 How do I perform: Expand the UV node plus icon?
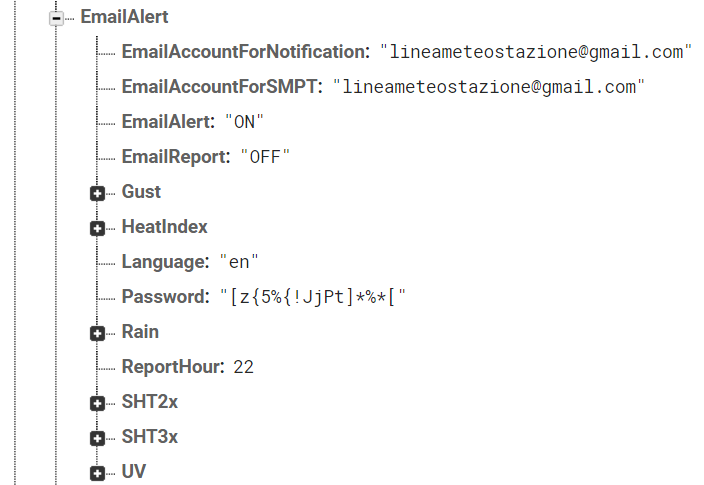click(x=97, y=474)
